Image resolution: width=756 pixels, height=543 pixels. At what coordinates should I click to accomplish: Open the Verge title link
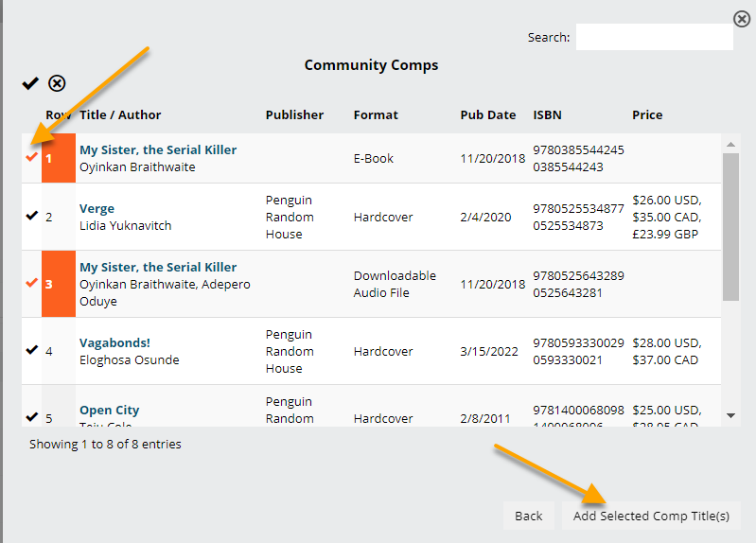97,209
